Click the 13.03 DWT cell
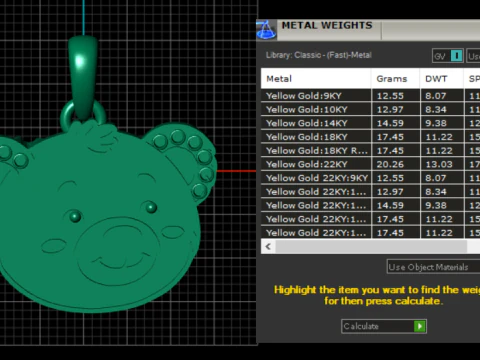This screenshot has width=480, height=360. pos(442,164)
